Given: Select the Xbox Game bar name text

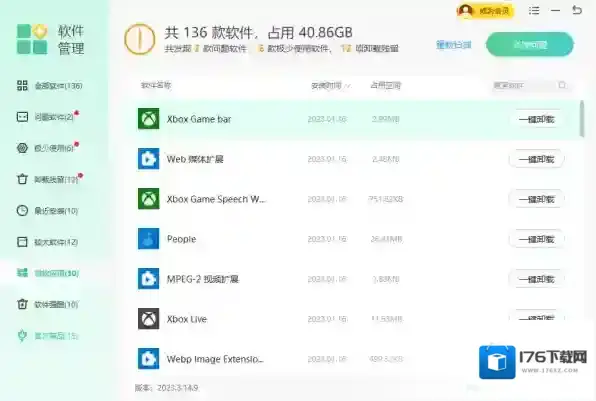Looking at the screenshot, I should point(199,119).
